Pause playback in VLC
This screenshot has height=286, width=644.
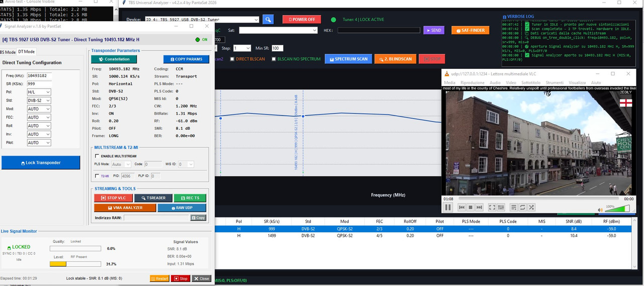tap(448, 207)
